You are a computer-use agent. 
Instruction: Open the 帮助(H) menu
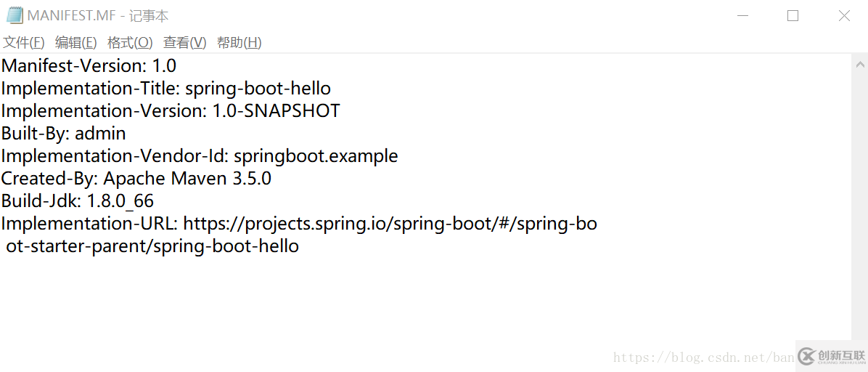[x=239, y=43]
